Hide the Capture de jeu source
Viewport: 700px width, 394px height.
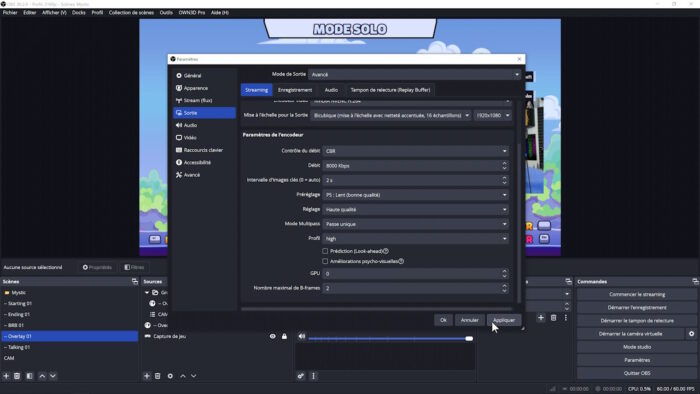[272, 336]
